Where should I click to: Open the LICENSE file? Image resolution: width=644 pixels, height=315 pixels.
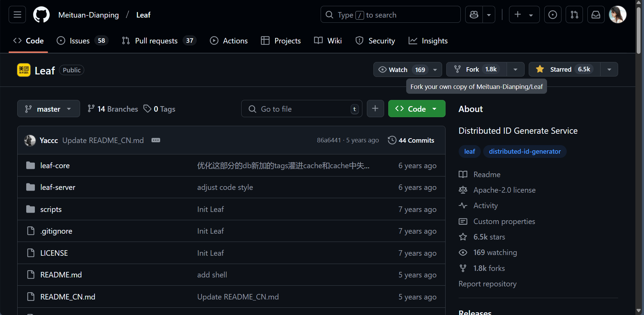(x=54, y=253)
